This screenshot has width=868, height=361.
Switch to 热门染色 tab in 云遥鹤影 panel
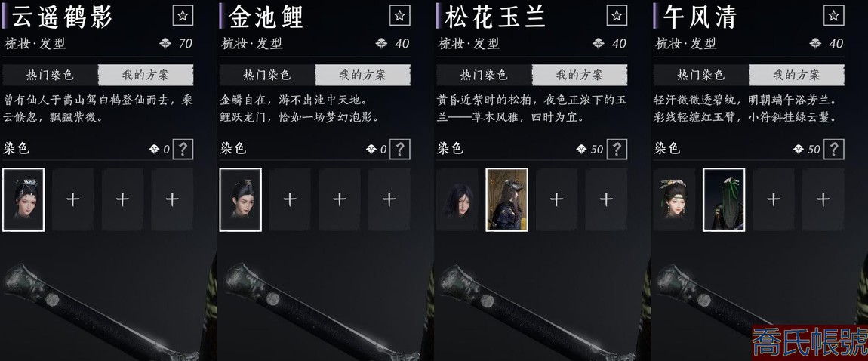pos(51,75)
